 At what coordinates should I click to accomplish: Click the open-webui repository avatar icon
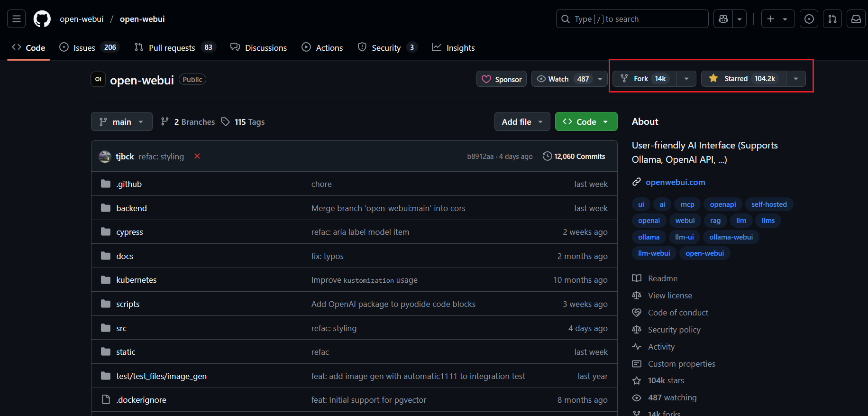[x=98, y=79]
